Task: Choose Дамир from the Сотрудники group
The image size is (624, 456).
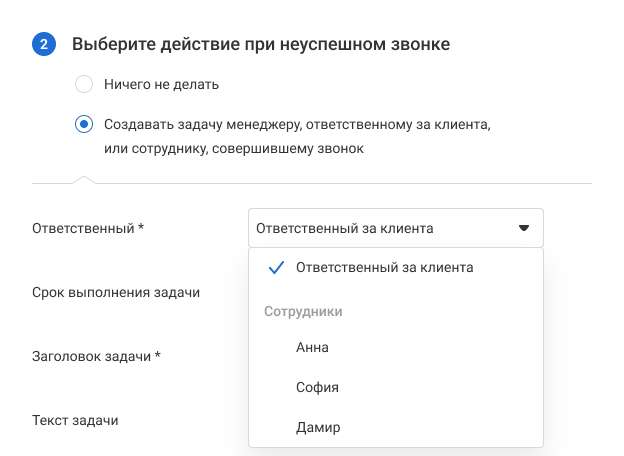Action: point(318,427)
